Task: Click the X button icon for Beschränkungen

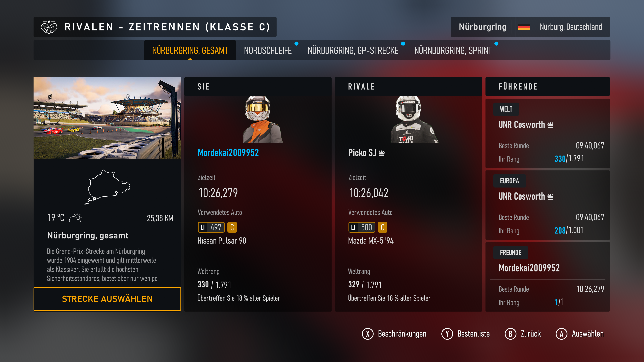Action: click(367, 334)
